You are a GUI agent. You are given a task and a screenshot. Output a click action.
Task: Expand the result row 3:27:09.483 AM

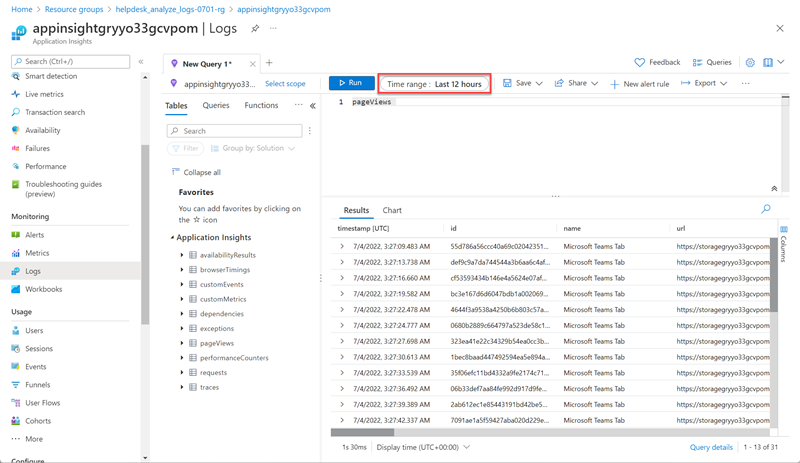(x=342, y=247)
